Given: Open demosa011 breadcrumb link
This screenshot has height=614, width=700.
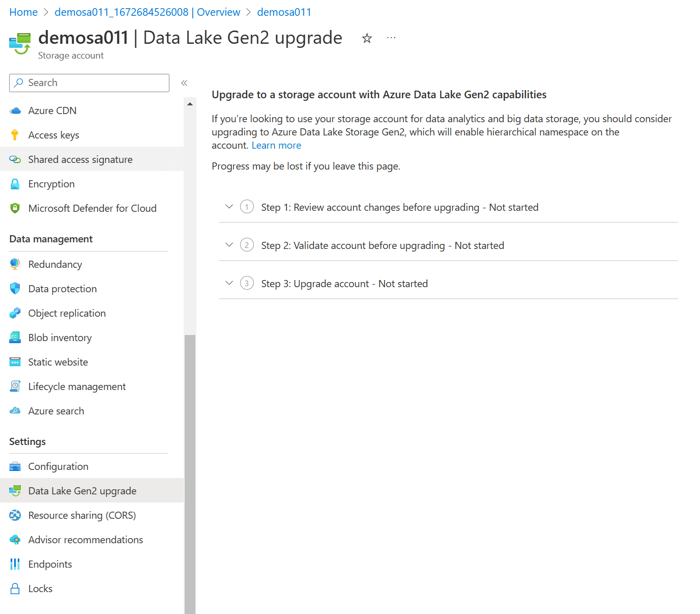Looking at the screenshot, I should 284,12.
